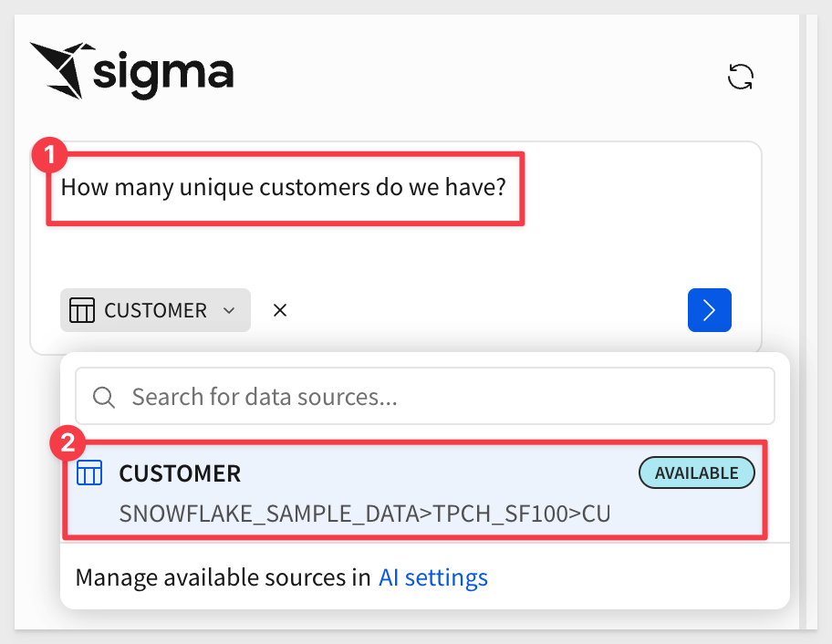Viewport: 832px width, 644px height.
Task: Click in the Search for data sources field
Action: 425,396
